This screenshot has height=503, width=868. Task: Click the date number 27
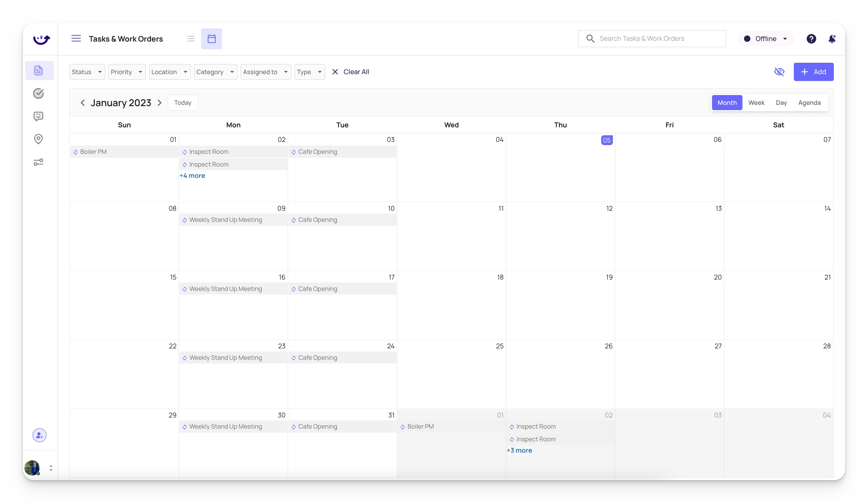click(x=718, y=346)
